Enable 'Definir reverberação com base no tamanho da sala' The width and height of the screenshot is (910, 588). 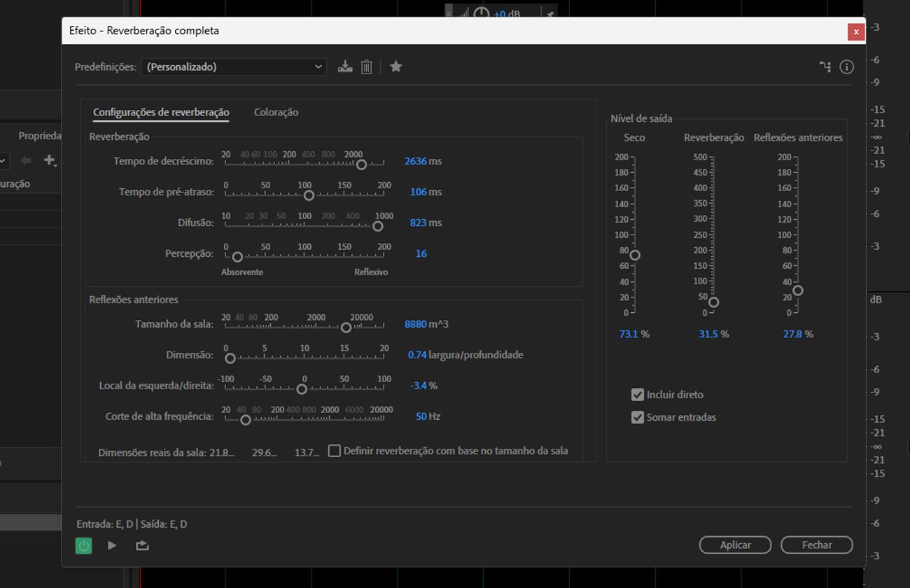coord(334,451)
